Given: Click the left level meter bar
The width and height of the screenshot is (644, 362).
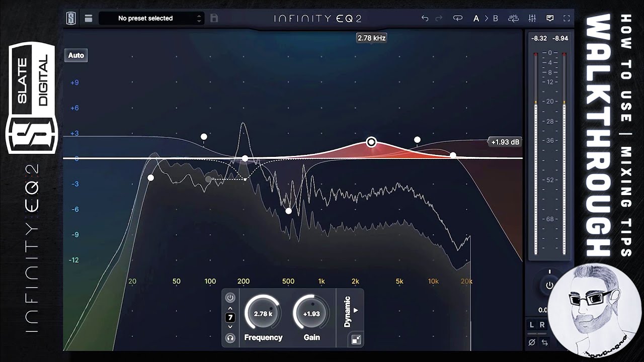Looking at the screenshot, I should point(536,154).
